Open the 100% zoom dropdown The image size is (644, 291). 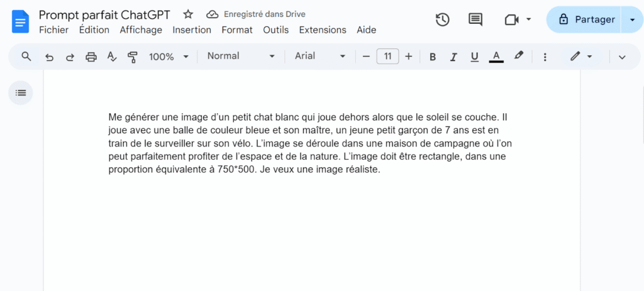pos(169,57)
